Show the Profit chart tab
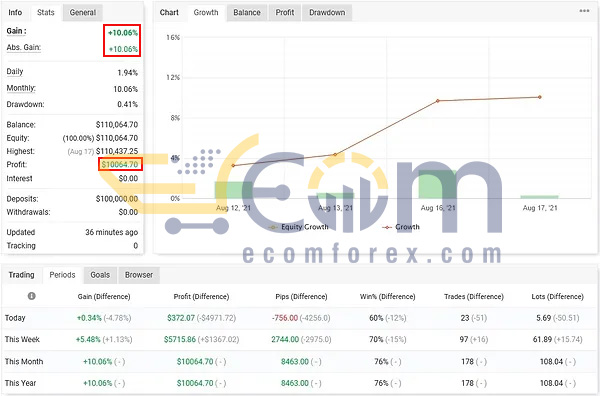 coord(285,13)
